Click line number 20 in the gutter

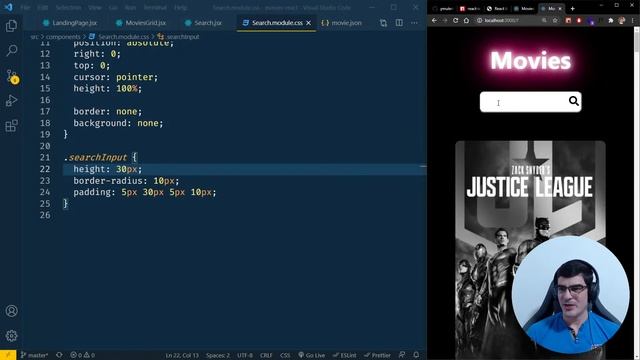(45, 146)
